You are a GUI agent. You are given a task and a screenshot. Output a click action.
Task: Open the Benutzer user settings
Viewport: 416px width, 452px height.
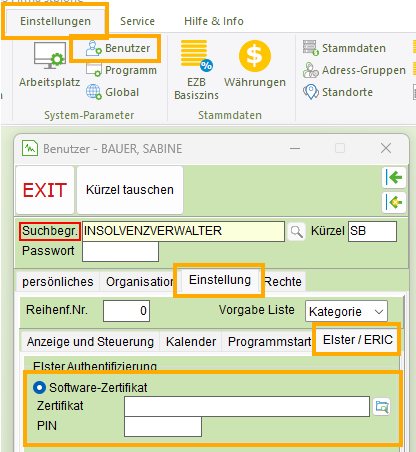click(x=117, y=48)
